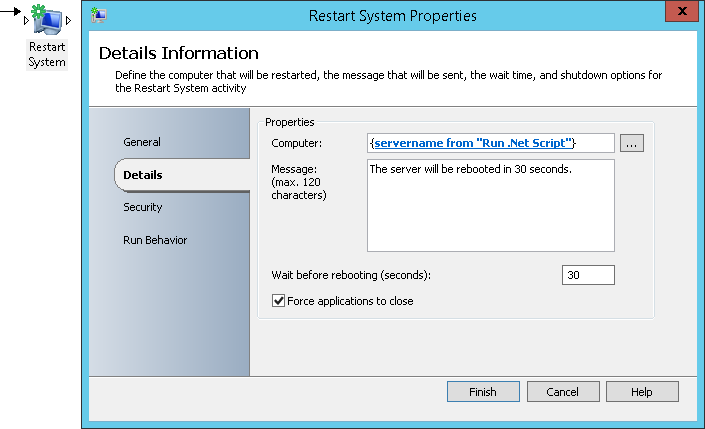Click inside the Message text box
705x429 pixels.
tap(491, 206)
